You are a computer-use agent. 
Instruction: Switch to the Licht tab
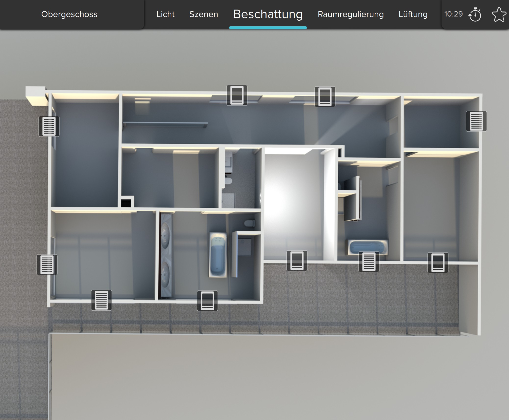tap(165, 14)
